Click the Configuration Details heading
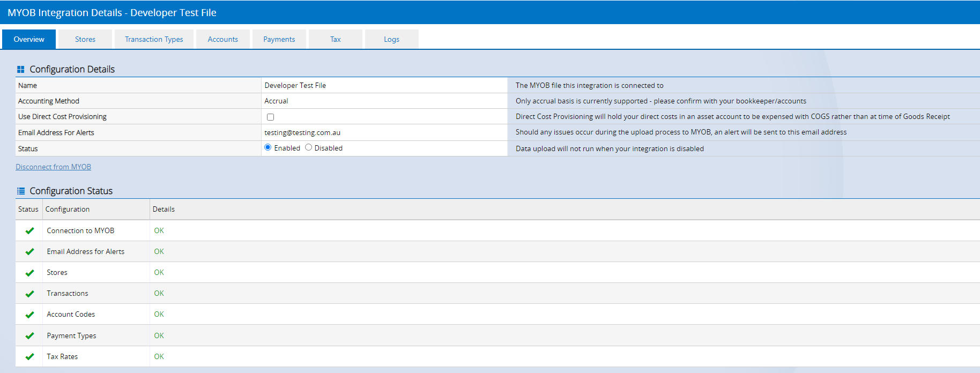The width and height of the screenshot is (980, 373). coord(72,69)
